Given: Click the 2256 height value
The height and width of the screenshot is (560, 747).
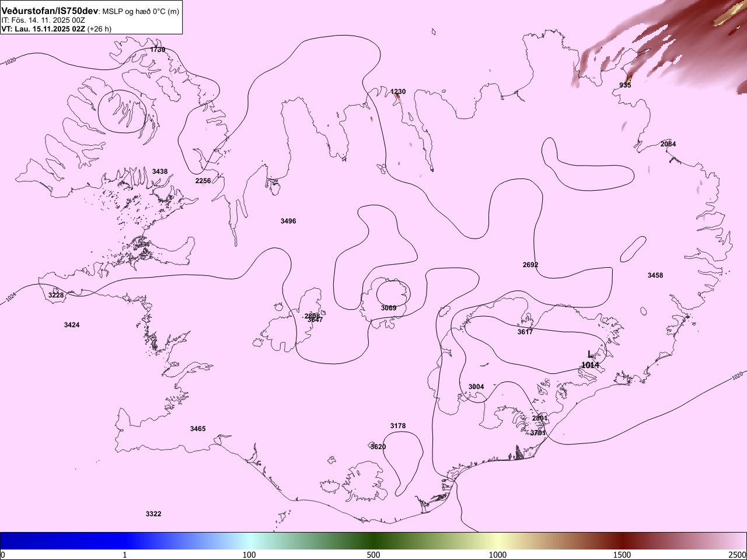Looking at the screenshot, I should [x=203, y=181].
